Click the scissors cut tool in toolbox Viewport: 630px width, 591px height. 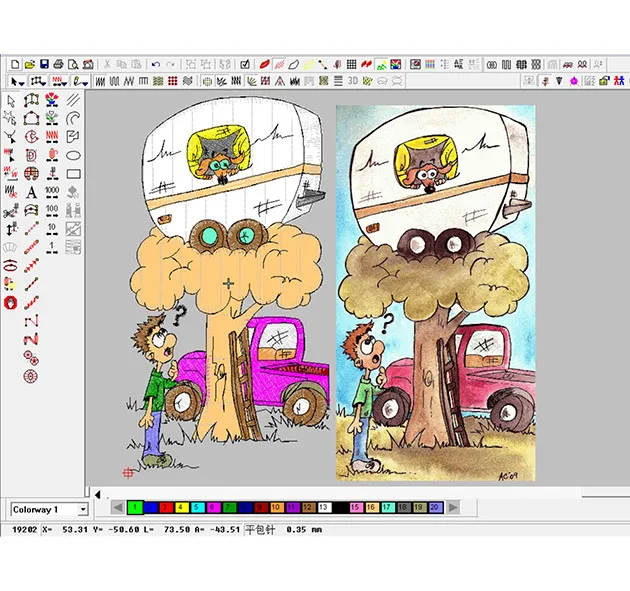click(x=11, y=210)
